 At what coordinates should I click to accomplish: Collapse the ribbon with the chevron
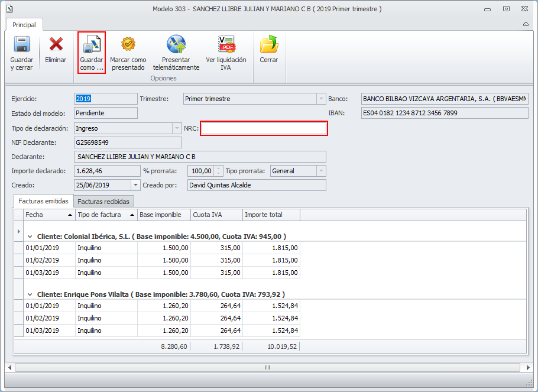(526, 24)
